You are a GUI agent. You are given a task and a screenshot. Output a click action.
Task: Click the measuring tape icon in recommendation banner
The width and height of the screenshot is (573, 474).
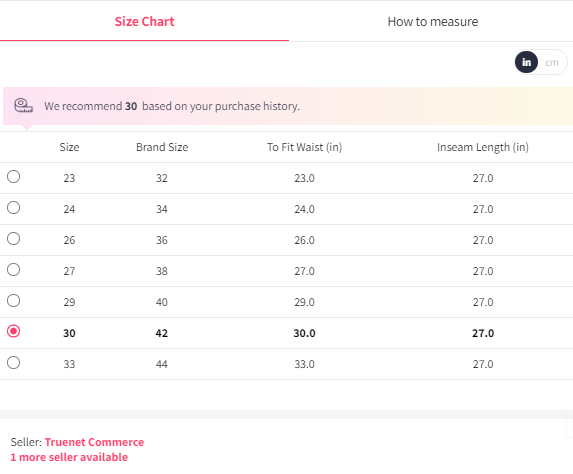pyautogui.click(x=23, y=106)
